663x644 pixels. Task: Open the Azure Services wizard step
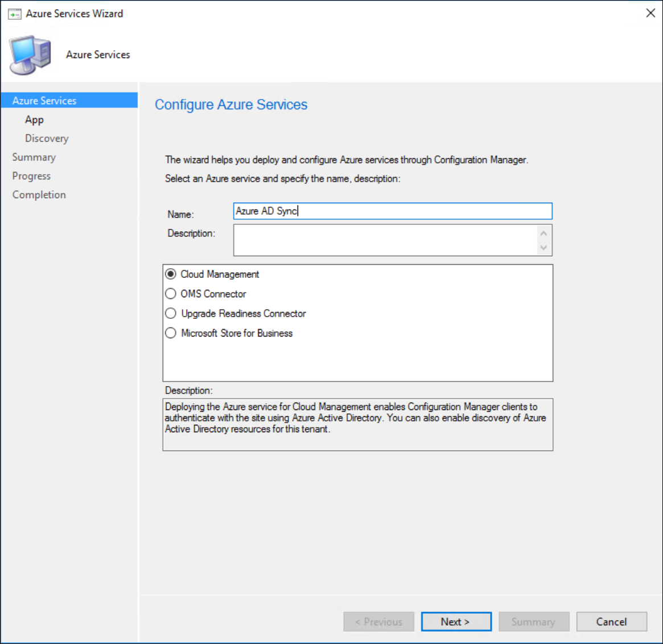coord(69,100)
